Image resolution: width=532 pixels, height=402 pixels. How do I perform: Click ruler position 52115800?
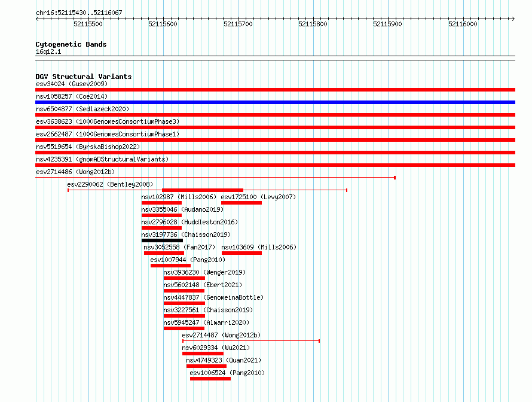click(x=313, y=24)
